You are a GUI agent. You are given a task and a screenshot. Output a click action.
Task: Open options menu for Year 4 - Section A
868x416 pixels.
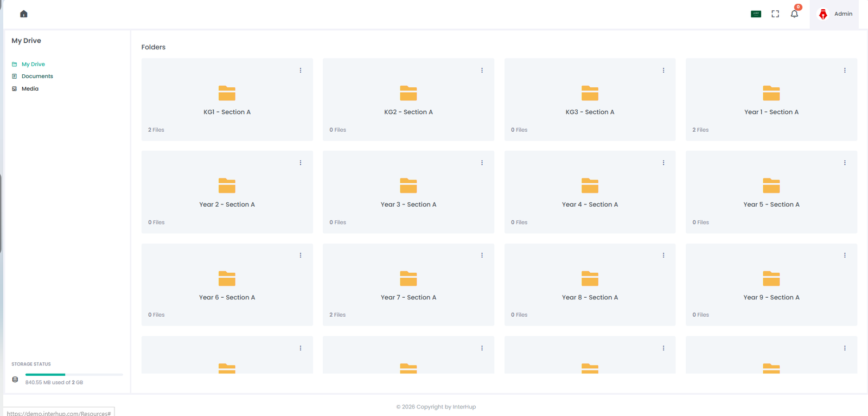663,163
